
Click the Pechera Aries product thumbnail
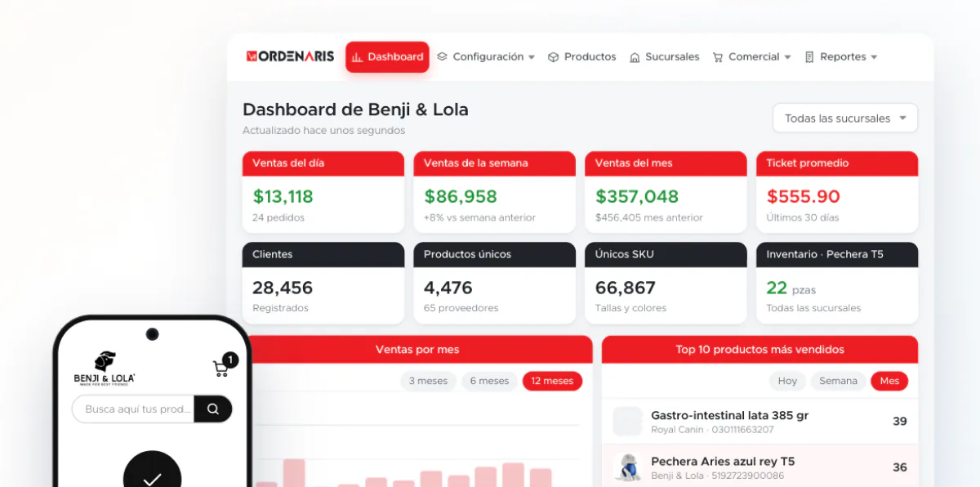click(x=627, y=467)
